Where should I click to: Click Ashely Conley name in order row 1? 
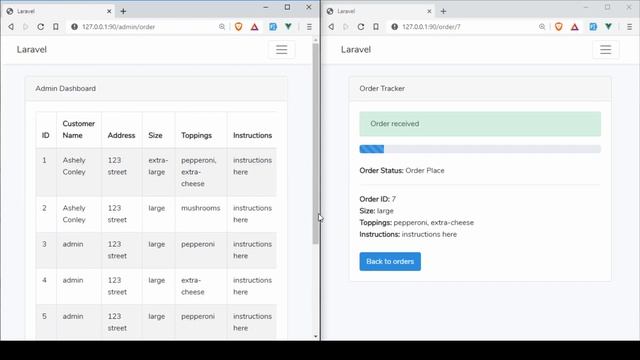(x=74, y=166)
